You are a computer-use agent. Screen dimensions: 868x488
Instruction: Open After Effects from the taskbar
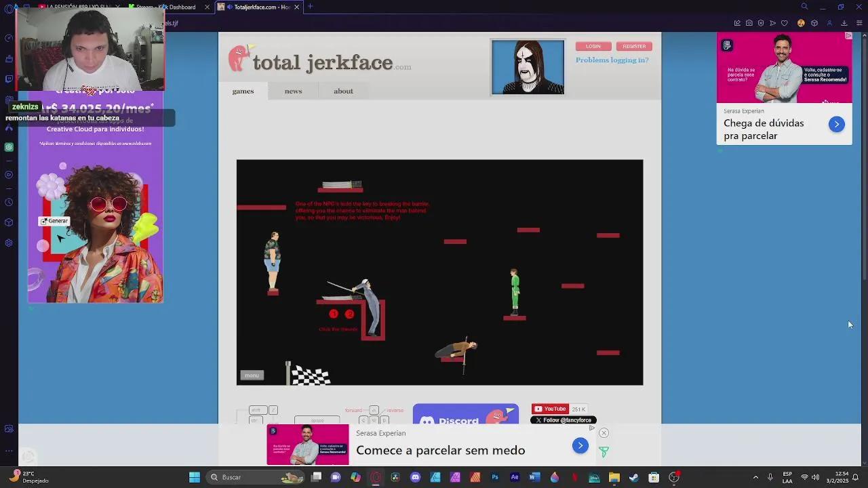click(514, 477)
